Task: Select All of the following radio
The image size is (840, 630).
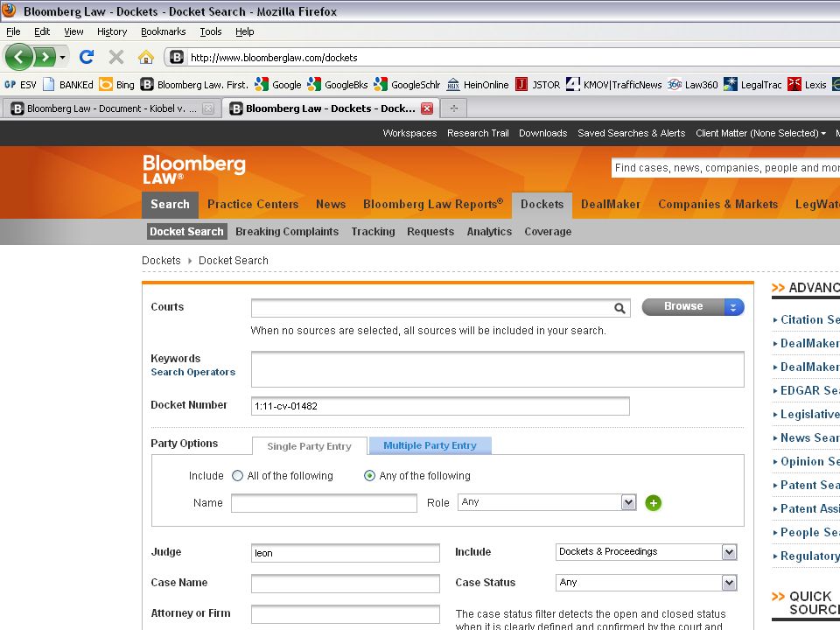Action: pos(237,476)
